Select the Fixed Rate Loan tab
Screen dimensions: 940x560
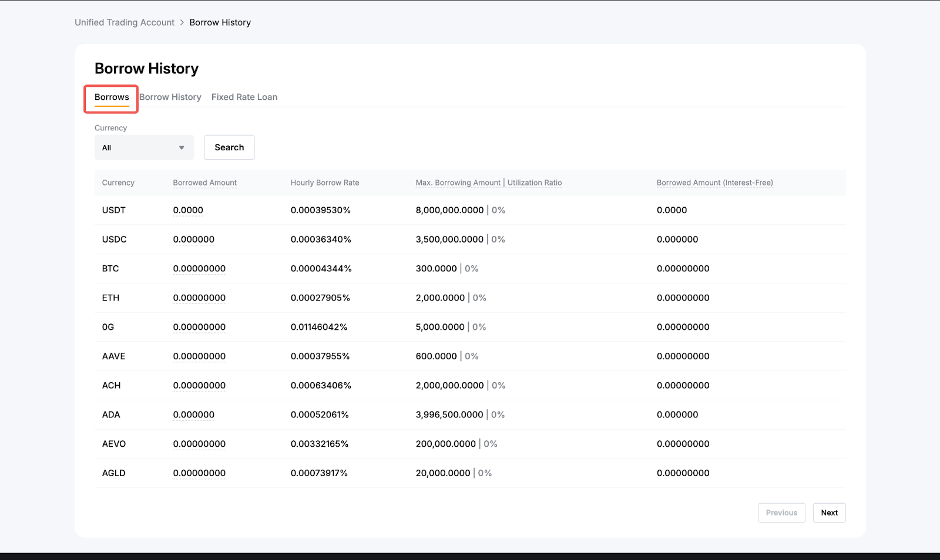tap(244, 97)
